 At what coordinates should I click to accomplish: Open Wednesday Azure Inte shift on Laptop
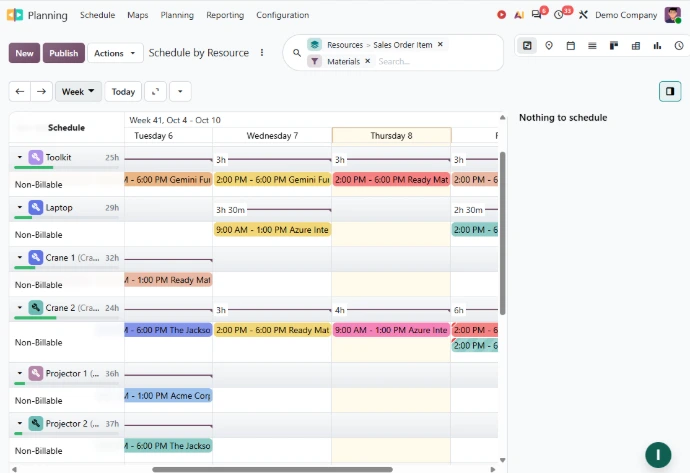coord(272,230)
